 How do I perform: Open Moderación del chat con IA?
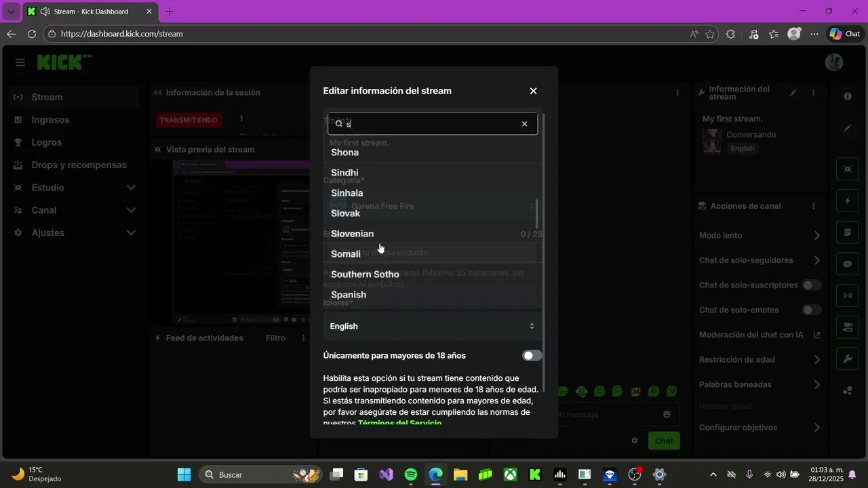[759, 335]
